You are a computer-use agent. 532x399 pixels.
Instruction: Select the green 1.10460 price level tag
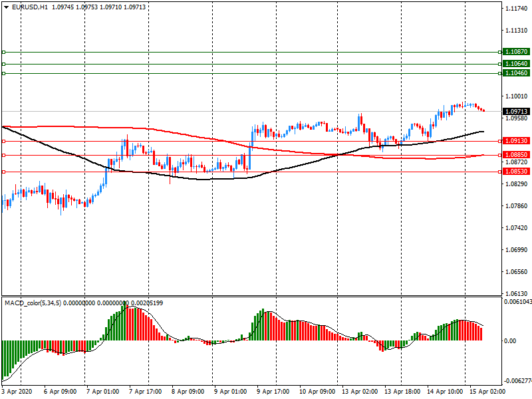point(516,73)
